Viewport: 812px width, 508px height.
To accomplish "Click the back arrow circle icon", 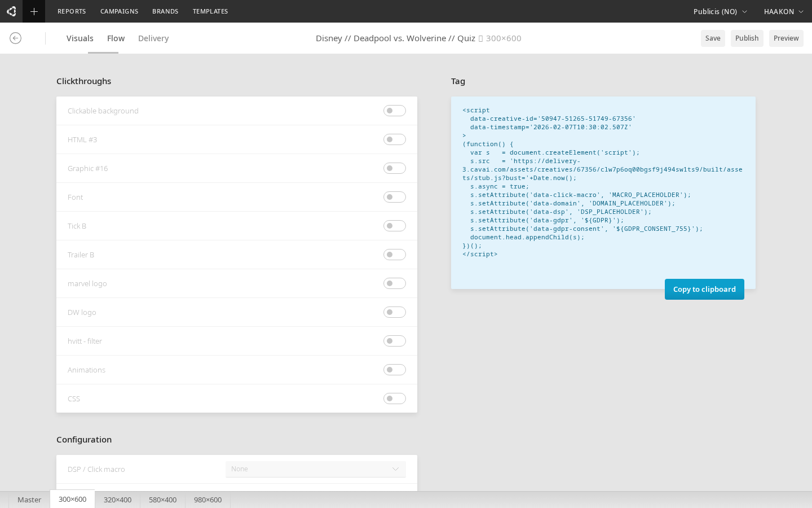I will click(x=16, y=38).
